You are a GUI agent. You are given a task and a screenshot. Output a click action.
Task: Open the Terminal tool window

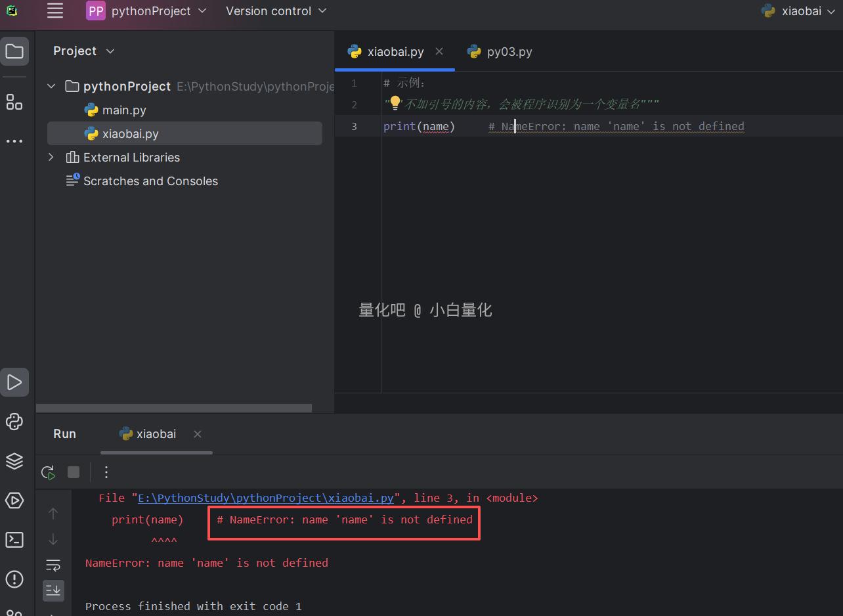14,540
